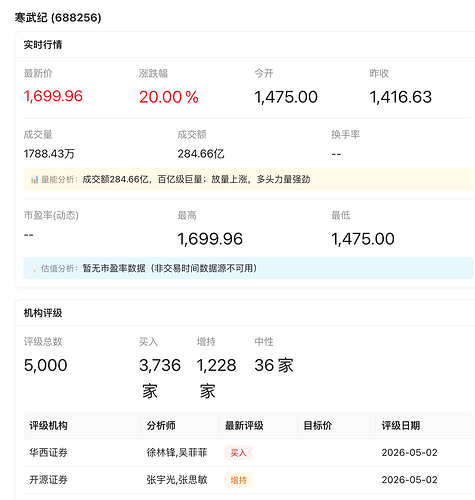Click the 评级机构 column header
Viewport: 475px width, 500px height.
[48, 425]
